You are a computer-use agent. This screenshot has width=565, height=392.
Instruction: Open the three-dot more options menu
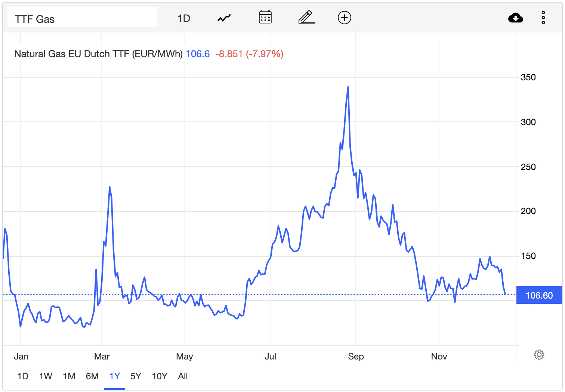pyautogui.click(x=543, y=18)
